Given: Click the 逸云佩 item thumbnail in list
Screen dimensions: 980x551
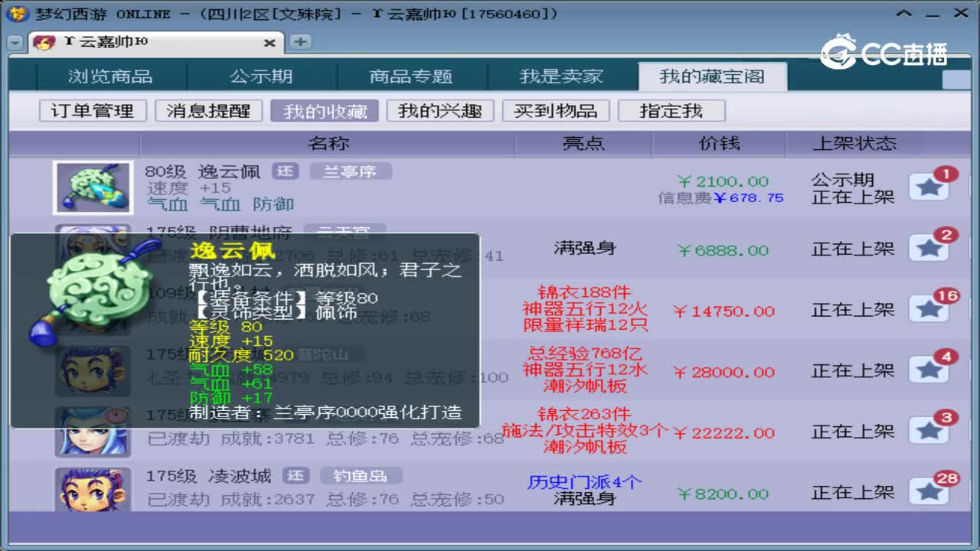Looking at the screenshot, I should [x=93, y=187].
